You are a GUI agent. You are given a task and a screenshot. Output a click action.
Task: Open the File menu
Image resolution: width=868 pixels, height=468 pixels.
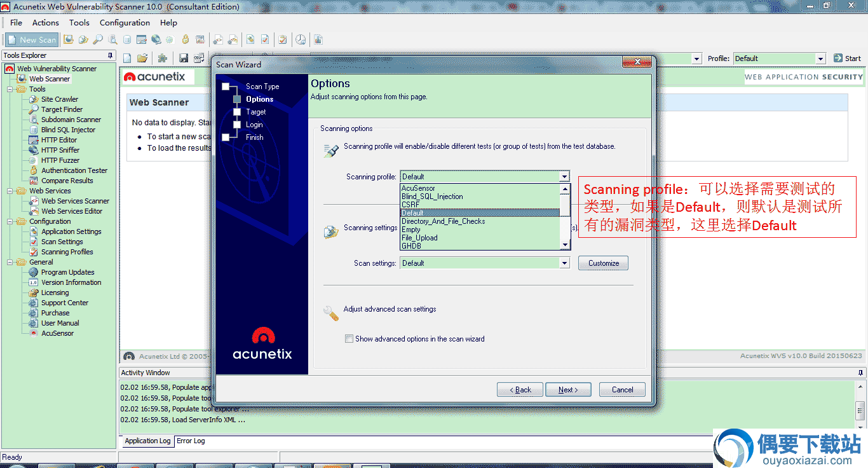point(16,22)
